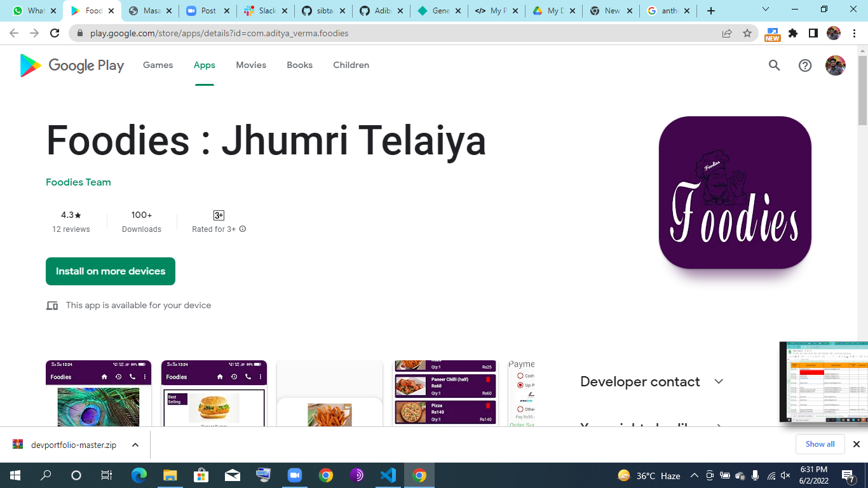Click the microphone icon in system tray
Viewport: 868px width, 488px height.
click(755, 475)
